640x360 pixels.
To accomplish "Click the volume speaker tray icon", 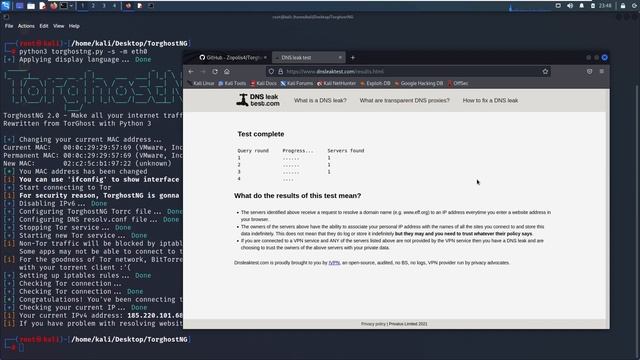I will pos(570,6).
